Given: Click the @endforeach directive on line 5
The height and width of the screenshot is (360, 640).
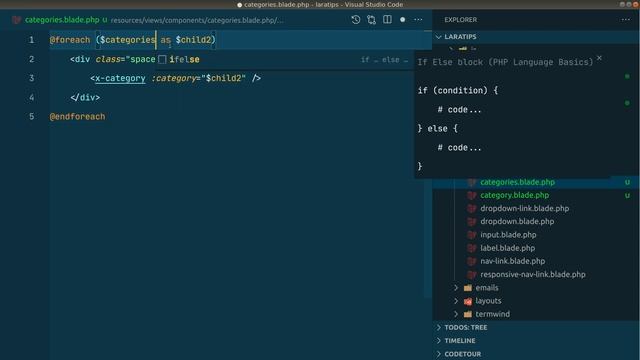Looking at the screenshot, I should pos(77,116).
